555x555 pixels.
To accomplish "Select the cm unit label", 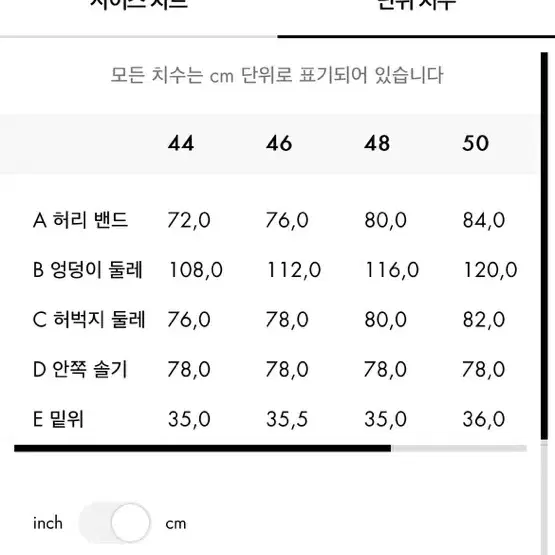I will click(x=176, y=523).
